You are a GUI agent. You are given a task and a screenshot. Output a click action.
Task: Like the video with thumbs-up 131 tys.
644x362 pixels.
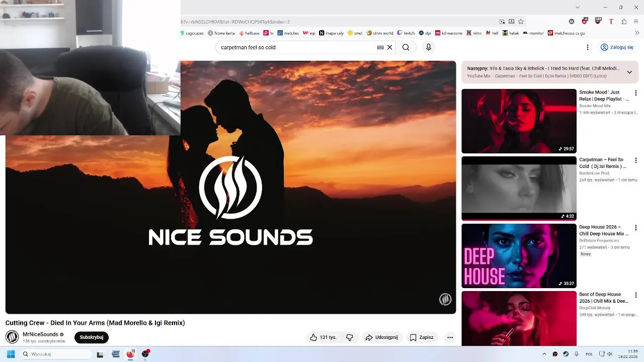[323, 337]
